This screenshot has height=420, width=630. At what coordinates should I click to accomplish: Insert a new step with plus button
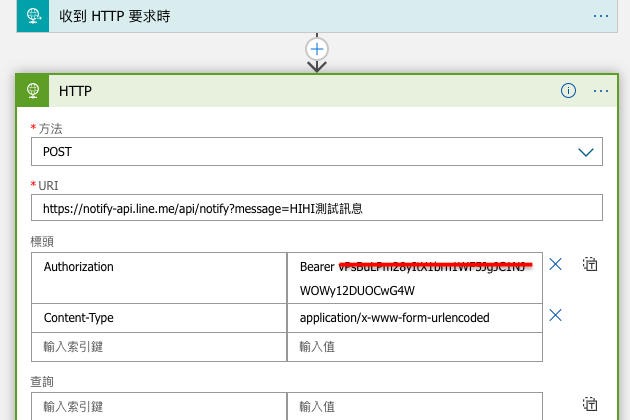click(x=317, y=49)
